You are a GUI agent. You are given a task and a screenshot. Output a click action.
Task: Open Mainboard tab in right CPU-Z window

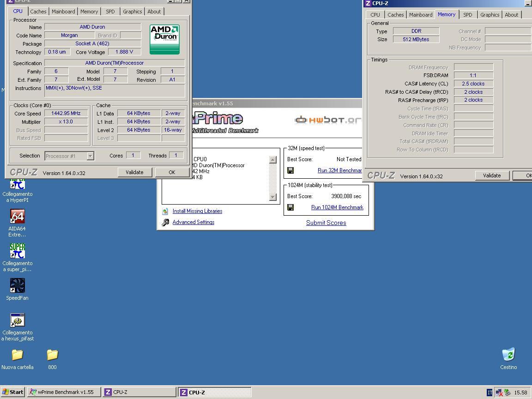(421, 15)
